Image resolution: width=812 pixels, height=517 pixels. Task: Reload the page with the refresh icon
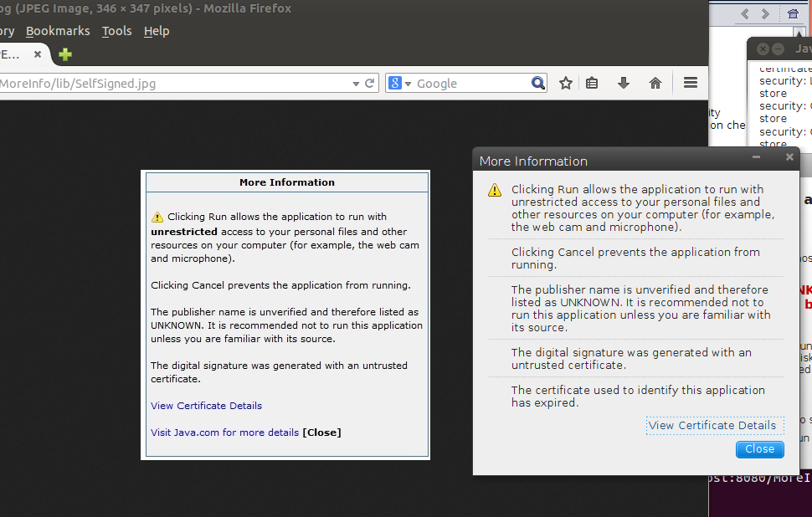(x=370, y=83)
